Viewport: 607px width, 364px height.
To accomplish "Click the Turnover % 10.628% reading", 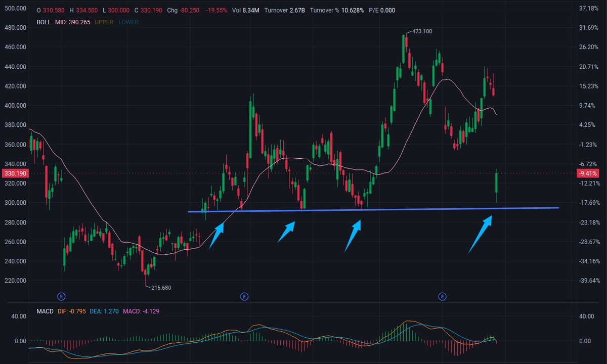I will tap(336, 10).
